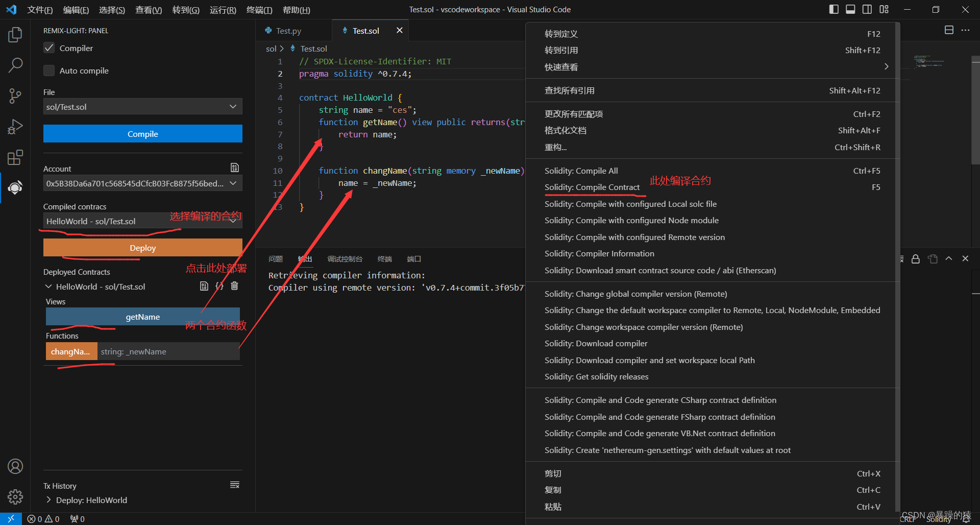Open the Remix-Light extension panel icon

coord(15,188)
